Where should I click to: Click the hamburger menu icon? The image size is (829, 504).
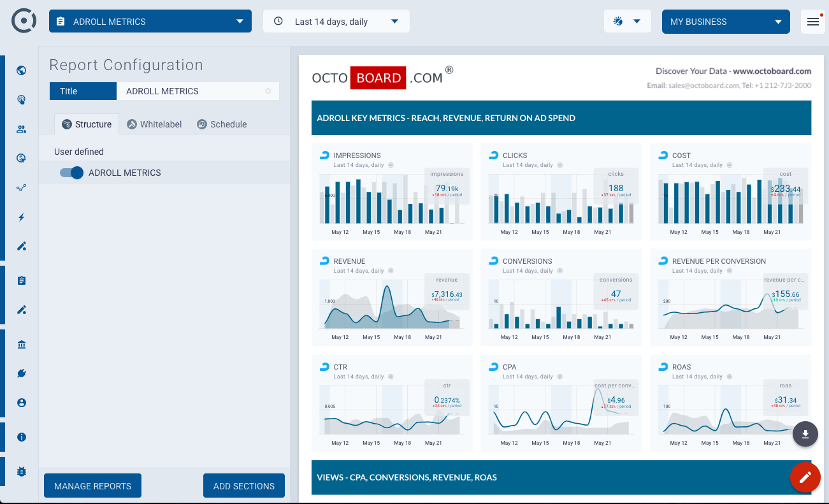click(x=813, y=22)
